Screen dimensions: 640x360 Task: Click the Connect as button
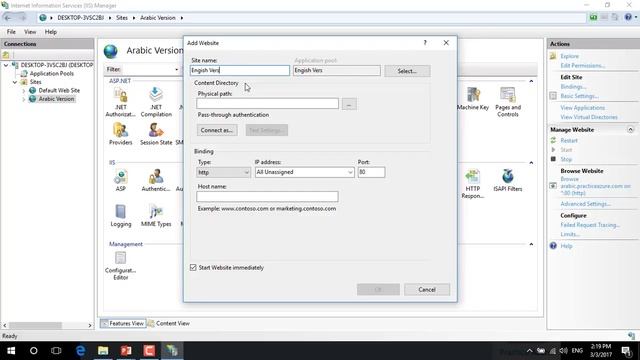coord(217,130)
